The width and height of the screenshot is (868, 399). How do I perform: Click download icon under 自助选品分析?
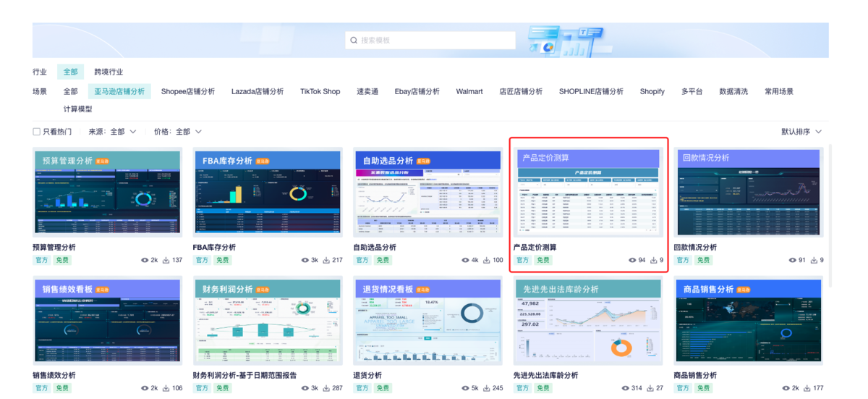[x=487, y=260]
